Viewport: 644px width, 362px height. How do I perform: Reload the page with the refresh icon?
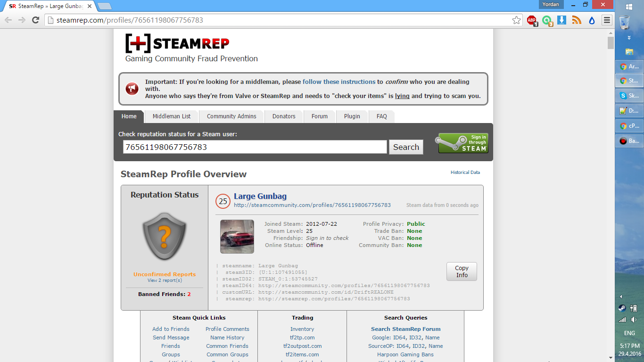click(x=35, y=20)
